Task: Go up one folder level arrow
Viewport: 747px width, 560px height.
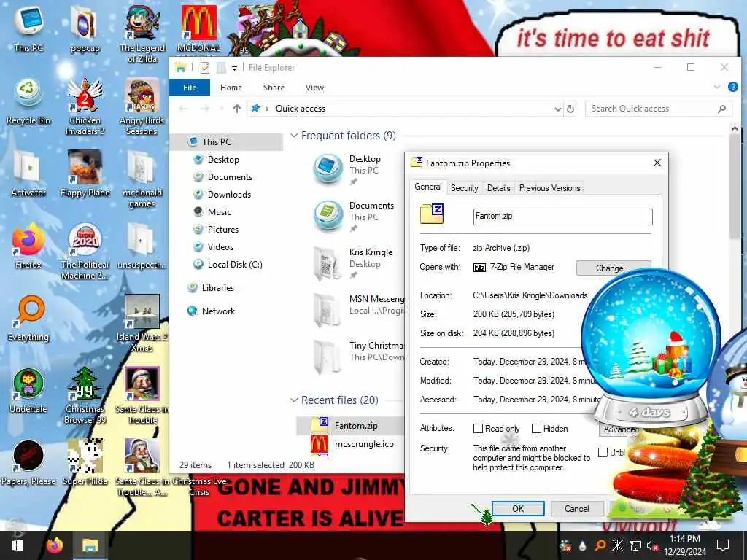Action: pyautogui.click(x=237, y=109)
